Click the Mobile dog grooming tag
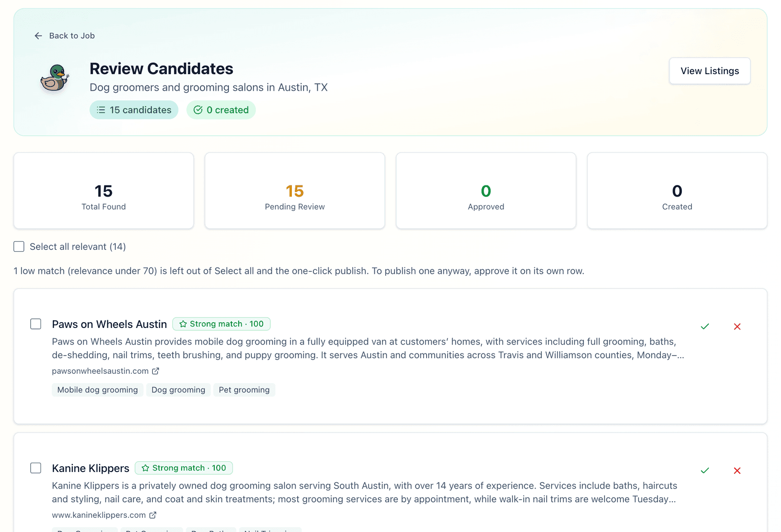Viewport: 781px width, 532px height. [x=98, y=390]
